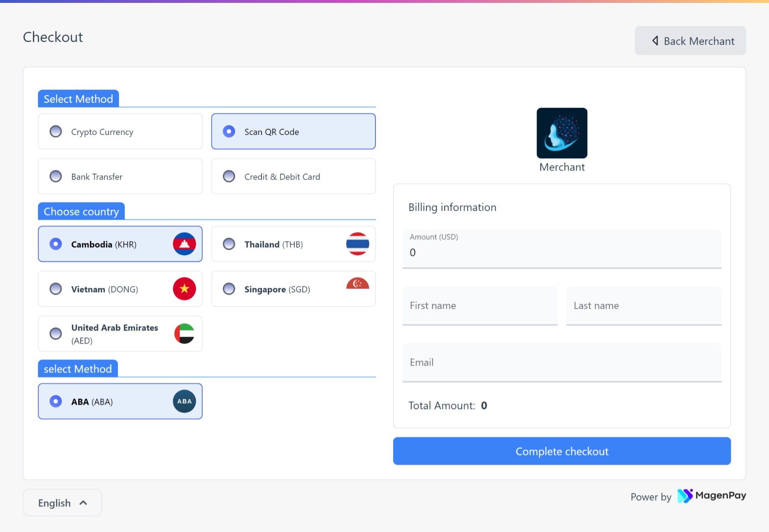The image size is (769, 532).
Task: Click the MagenPay logo in footer
Action: (x=711, y=496)
